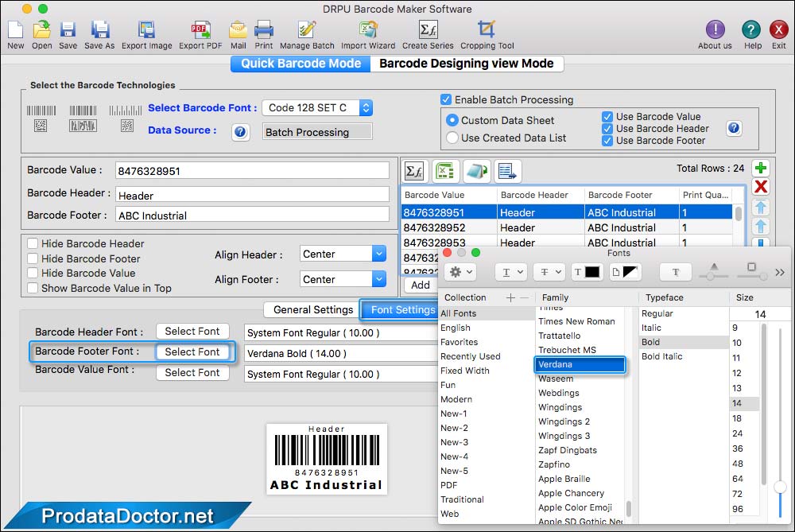Select the Fixed Width font collection
This screenshot has width=795, height=532.
click(465, 371)
